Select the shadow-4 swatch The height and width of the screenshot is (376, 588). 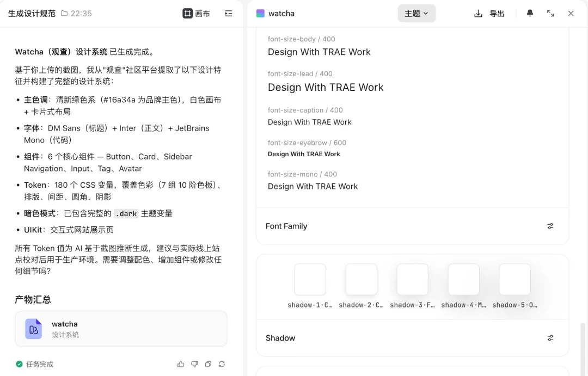(463, 279)
